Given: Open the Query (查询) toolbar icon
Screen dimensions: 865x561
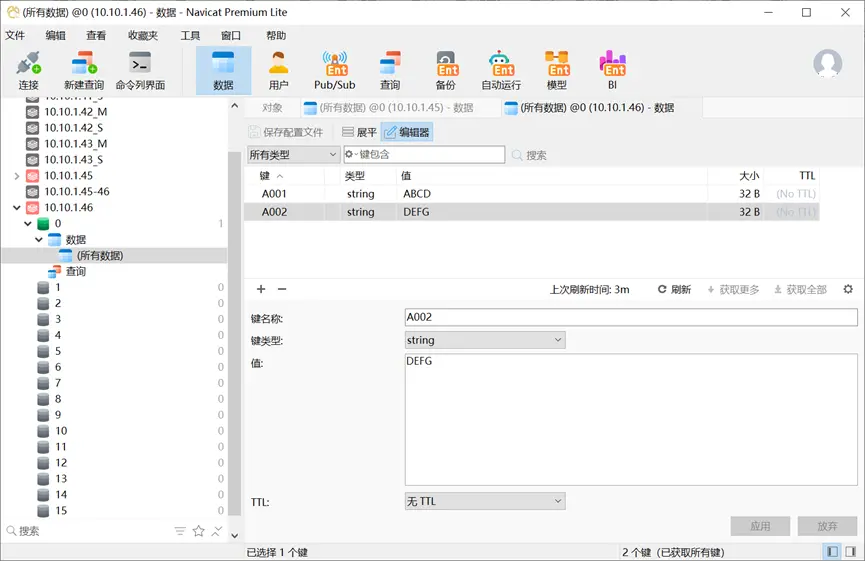Looking at the screenshot, I should (x=390, y=70).
